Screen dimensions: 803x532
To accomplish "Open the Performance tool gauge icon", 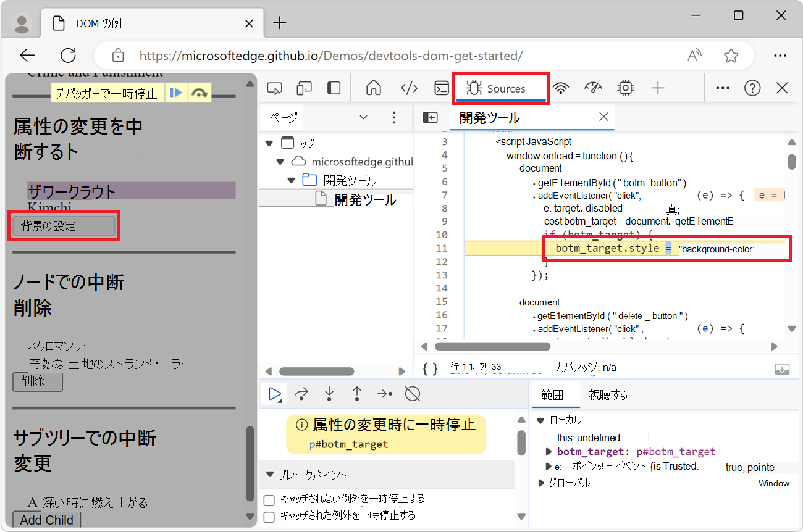I will [x=593, y=88].
